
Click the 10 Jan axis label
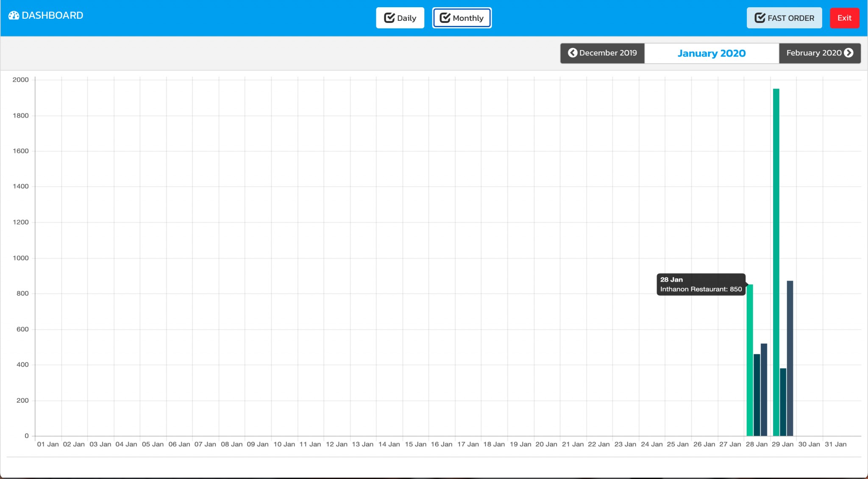284,444
